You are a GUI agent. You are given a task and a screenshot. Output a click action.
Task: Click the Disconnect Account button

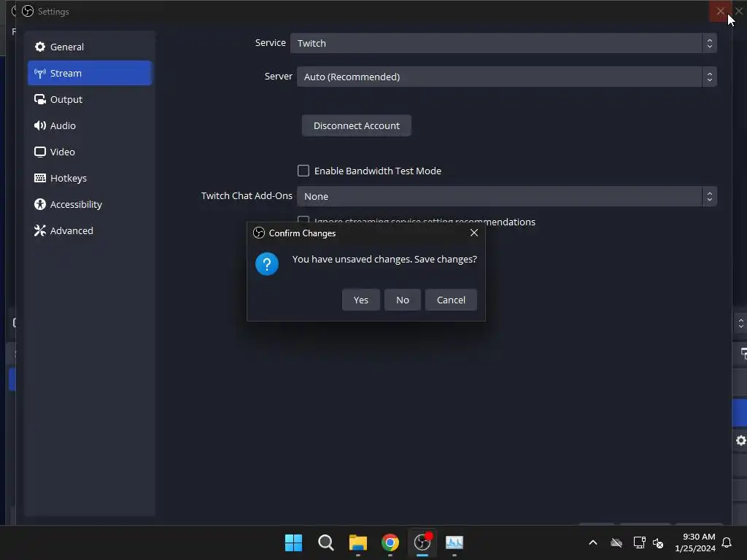[x=356, y=125]
